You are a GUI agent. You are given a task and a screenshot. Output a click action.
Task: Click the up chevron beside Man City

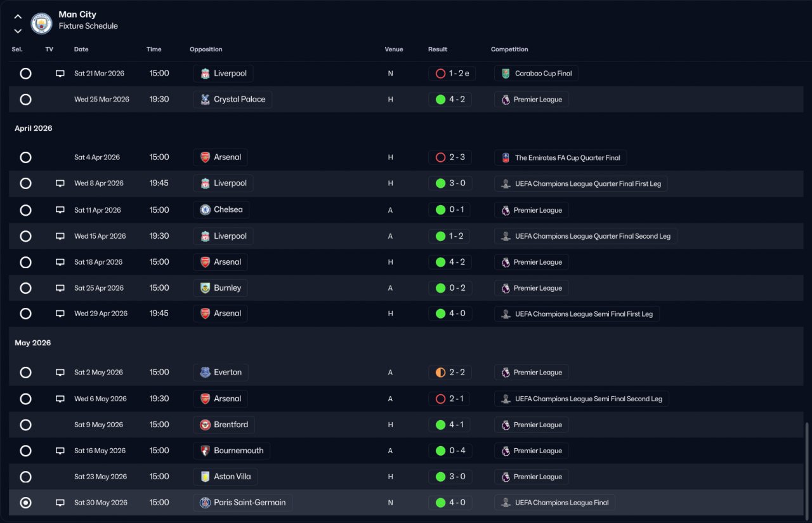point(18,17)
